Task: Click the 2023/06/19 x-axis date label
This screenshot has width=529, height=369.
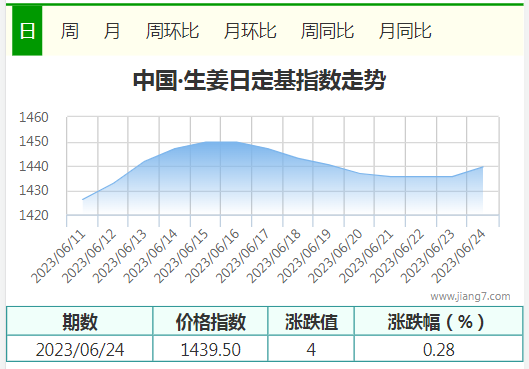Action: click(x=304, y=256)
